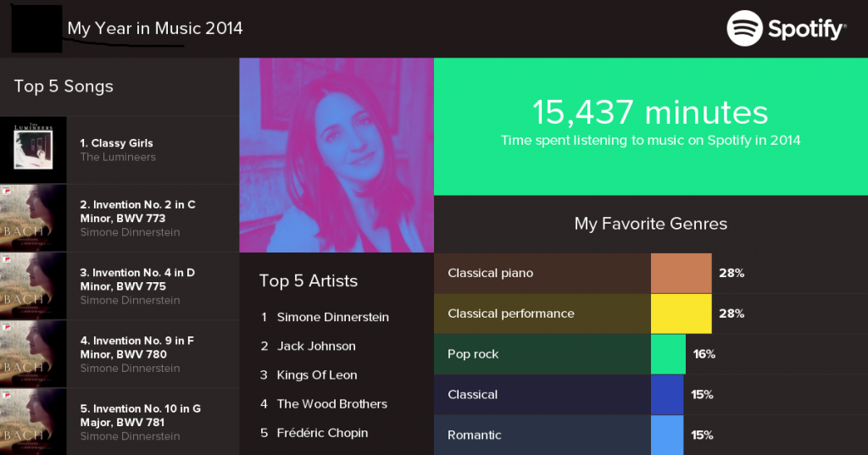Select the Classical performance genre label
The width and height of the screenshot is (868, 455).
(x=511, y=314)
